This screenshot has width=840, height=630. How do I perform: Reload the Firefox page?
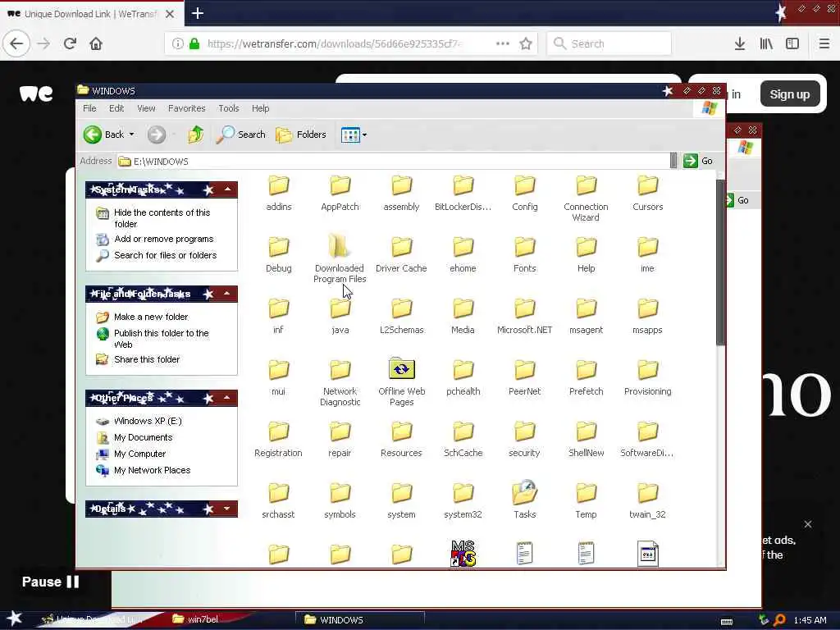click(70, 44)
